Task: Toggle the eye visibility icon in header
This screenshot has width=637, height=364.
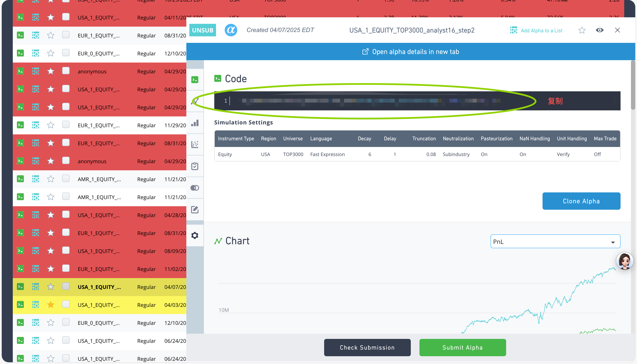Action: coord(600,30)
